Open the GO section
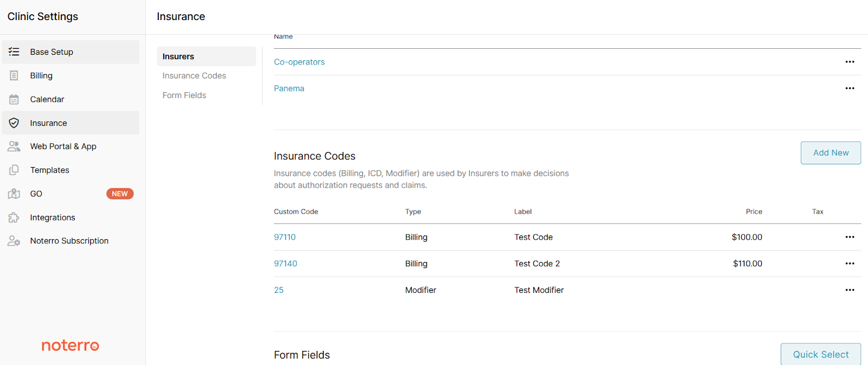The width and height of the screenshot is (868, 365). (x=71, y=194)
